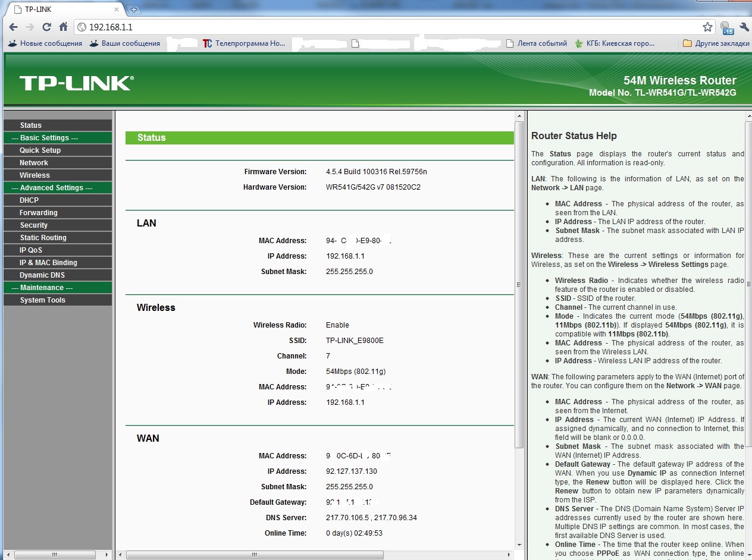Open the browser home page icon
The width and height of the screenshot is (752, 560).
[x=63, y=27]
